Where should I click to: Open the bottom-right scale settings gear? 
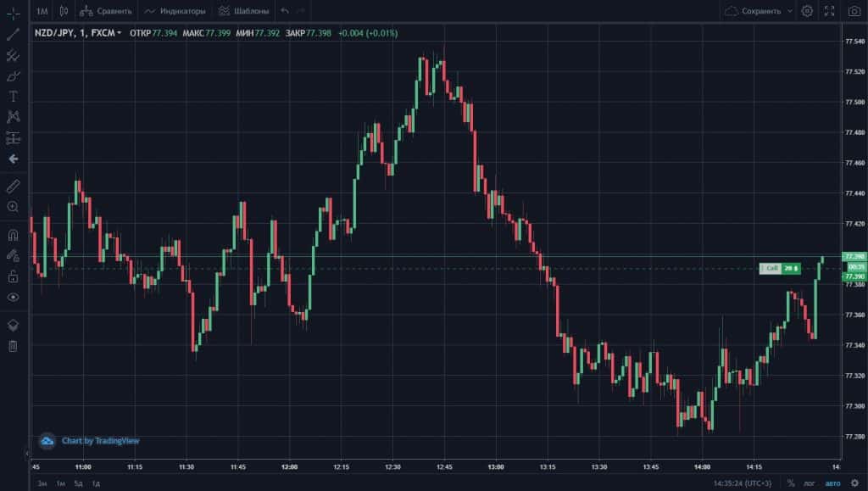point(854,483)
